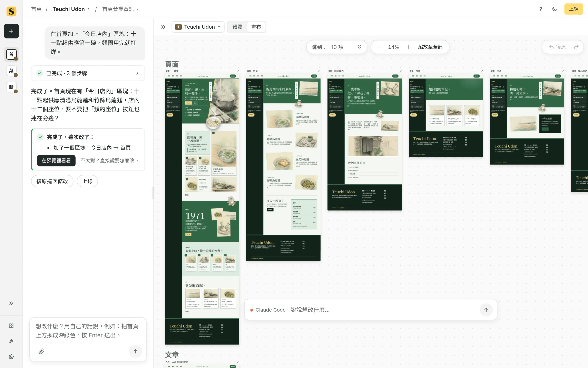Open 首頁營業資訊 breadcrumb dropdown
This screenshot has height=368, width=588.
tap(120, 9)
